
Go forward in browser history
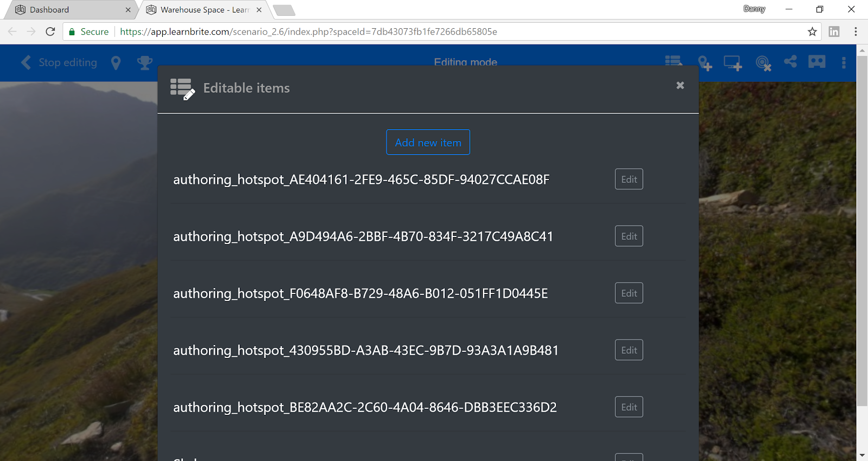(31, 31)
